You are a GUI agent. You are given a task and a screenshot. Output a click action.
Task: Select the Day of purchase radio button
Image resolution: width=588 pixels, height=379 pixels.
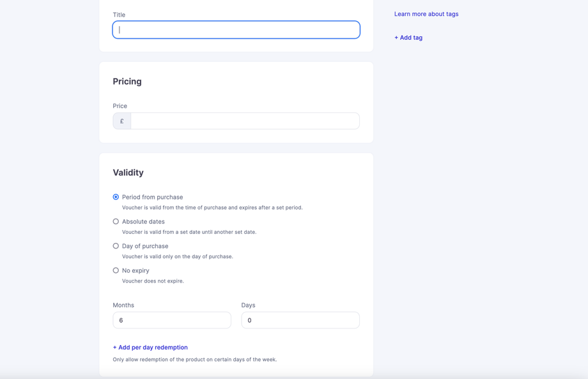[116, 246]
